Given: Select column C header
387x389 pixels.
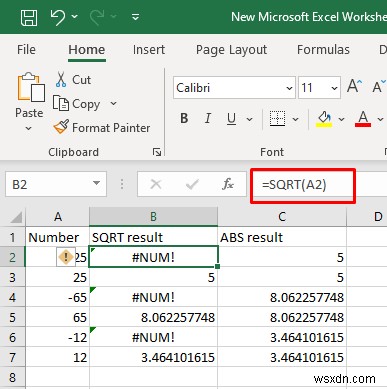Looking at the screenshot, I should pyautogui.click(x=282, y=217).
